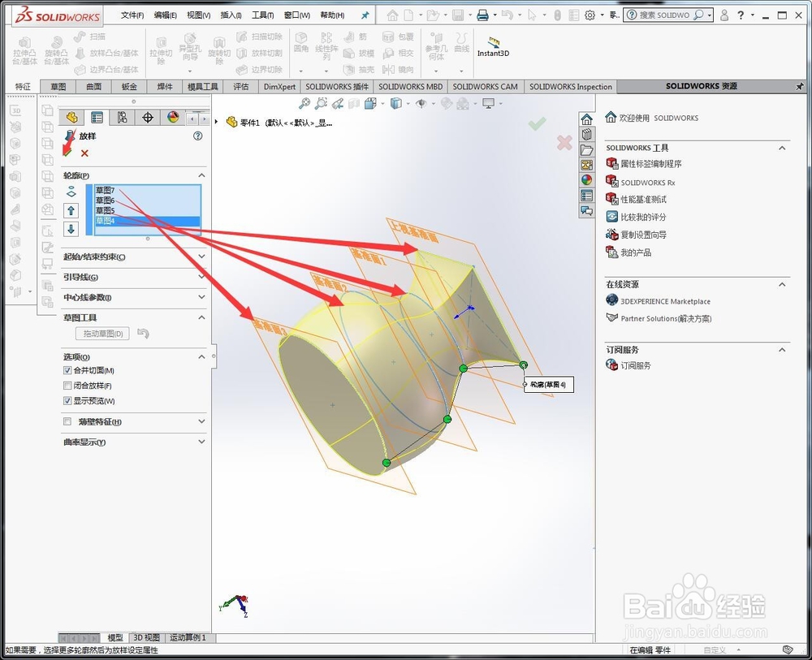The width and height of the screenshot is (812, 660).
Task: Collapse the 轮廓(P) section
Action: coord(201,175)
